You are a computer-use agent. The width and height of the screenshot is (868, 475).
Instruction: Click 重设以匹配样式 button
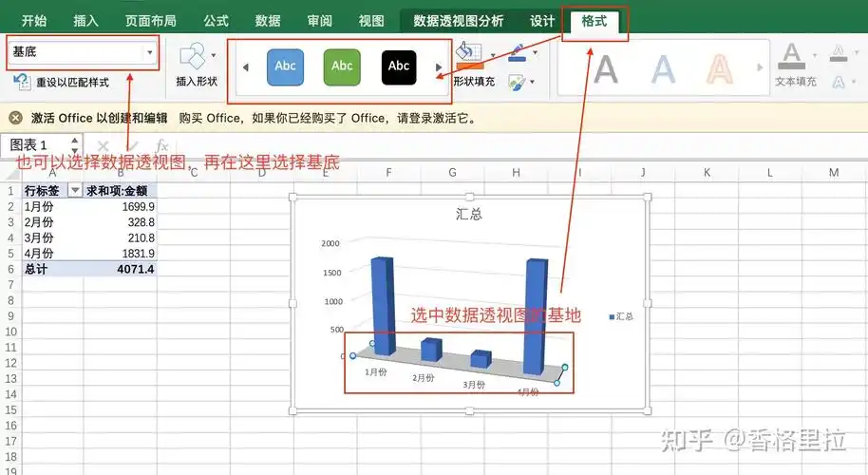61,82
